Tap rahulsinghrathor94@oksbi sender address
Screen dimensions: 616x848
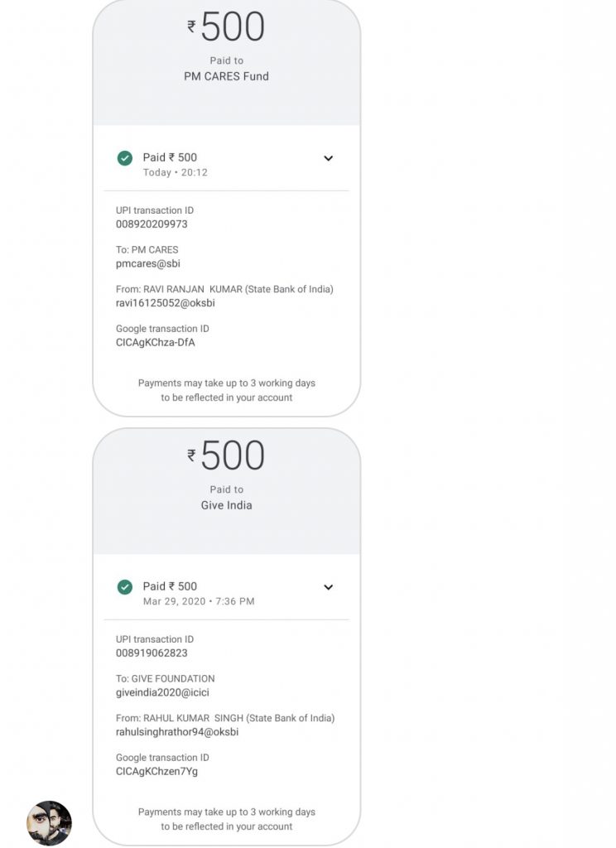tap(177, 732)
